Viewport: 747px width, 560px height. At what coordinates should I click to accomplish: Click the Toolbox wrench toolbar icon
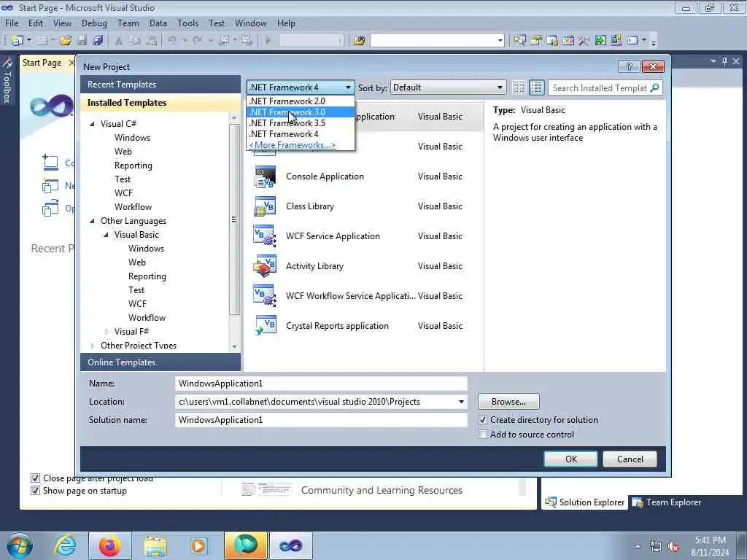coord(584,41)
